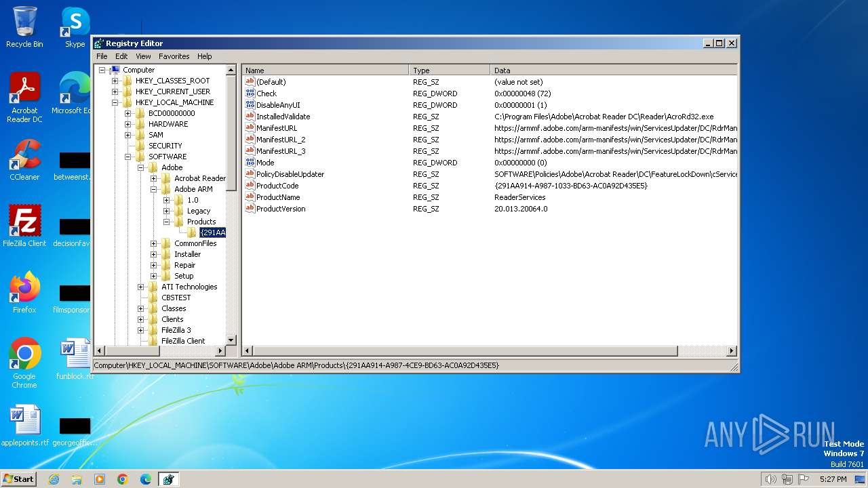Screen dimensions: 868x488
Task: Collapse HKEY_LOCAL_MACHINE node
Action: pos(115,102)
